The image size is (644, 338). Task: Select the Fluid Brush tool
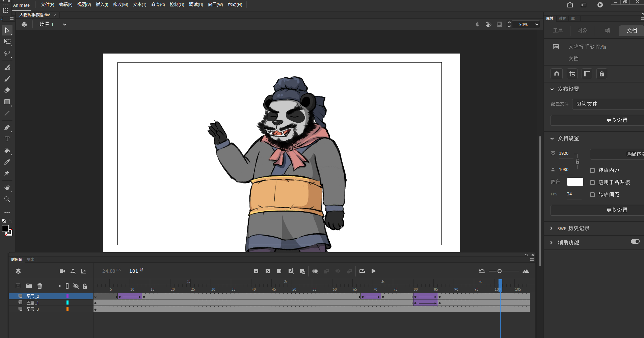pos(7,67)
